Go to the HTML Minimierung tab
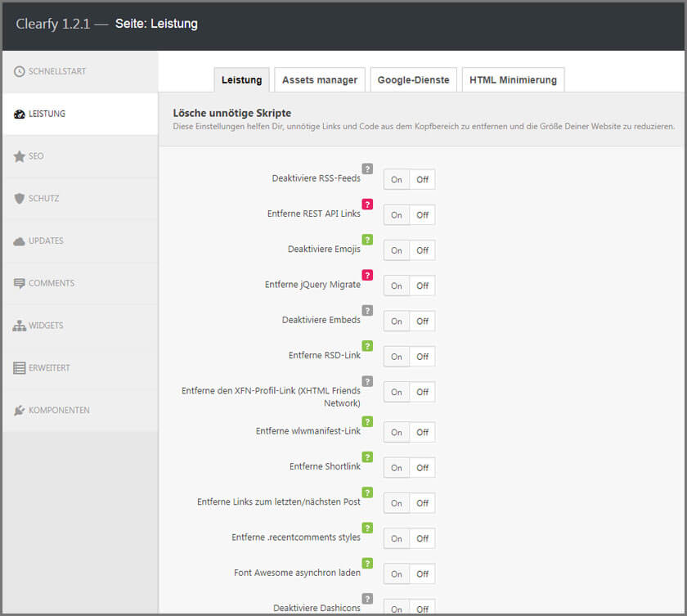This screenshot has height=616, width=687. coord(513,80)
